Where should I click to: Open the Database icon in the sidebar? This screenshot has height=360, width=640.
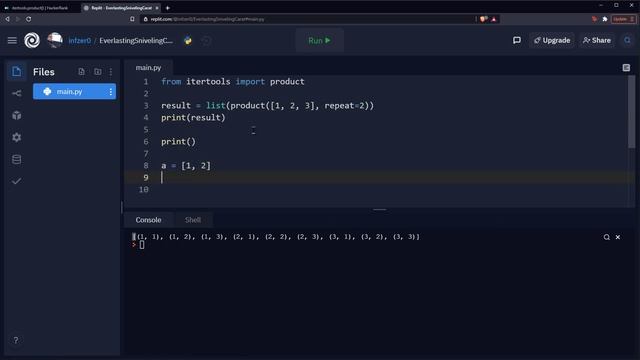coord(17,160)
